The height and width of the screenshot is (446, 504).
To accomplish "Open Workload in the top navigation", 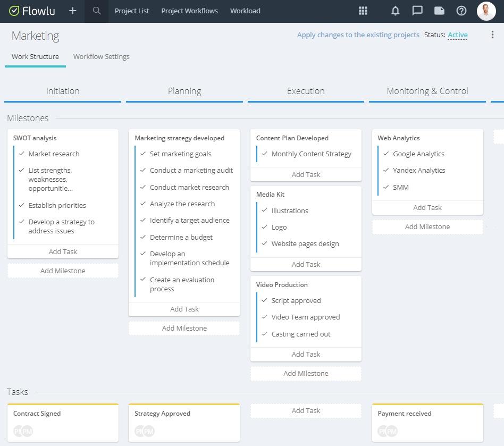I will tap(245, 11).
